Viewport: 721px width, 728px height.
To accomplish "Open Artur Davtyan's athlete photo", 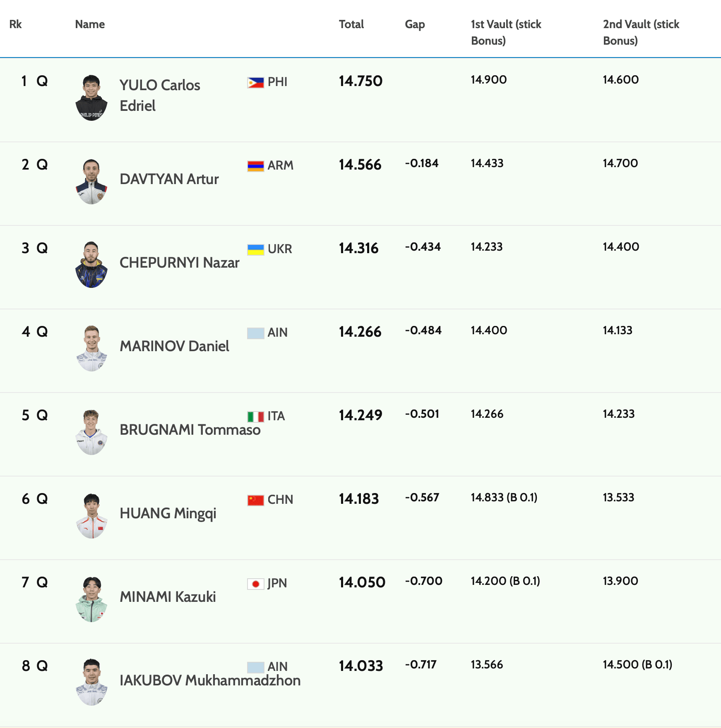I will (91, 182).
